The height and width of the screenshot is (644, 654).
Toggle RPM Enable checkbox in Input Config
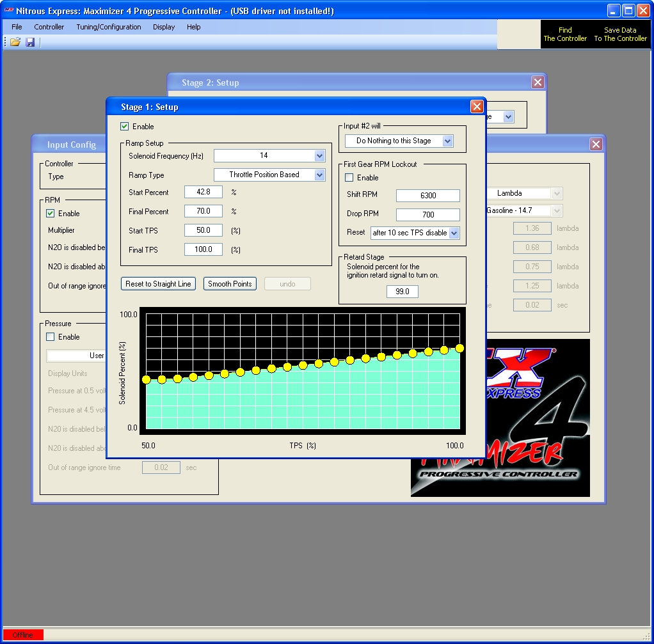point(50,214)
